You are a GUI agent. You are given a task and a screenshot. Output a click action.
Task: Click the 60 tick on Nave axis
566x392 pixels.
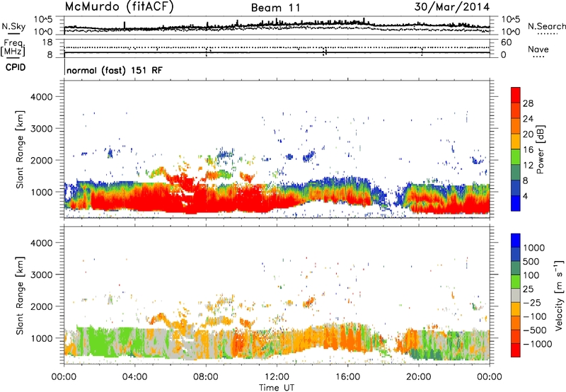click(x=507, y=42)
